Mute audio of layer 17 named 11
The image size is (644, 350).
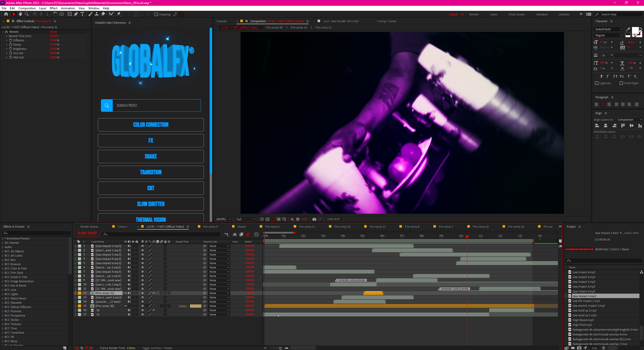(129, 314)
